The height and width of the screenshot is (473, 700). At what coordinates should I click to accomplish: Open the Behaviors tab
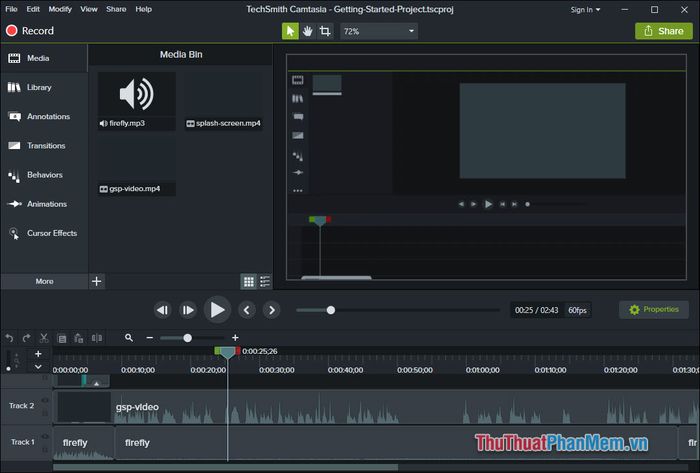point(44,175)
